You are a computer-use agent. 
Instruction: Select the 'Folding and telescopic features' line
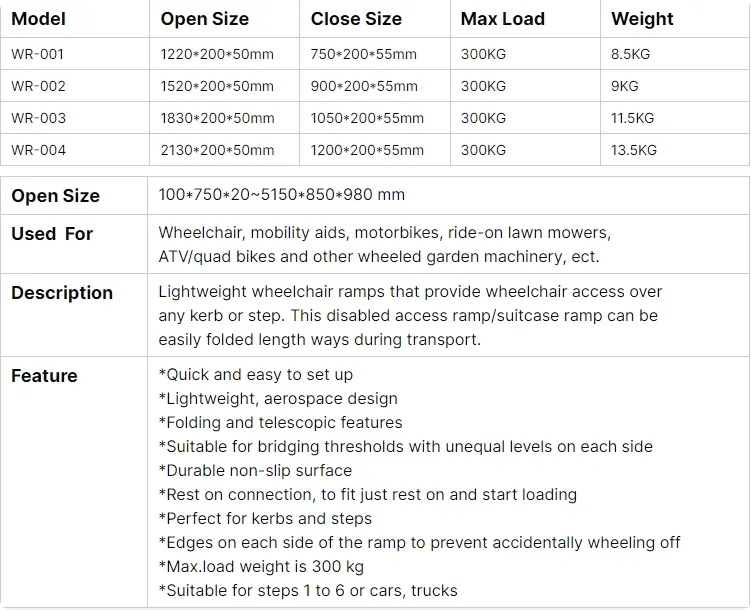[x=281, y=423]
